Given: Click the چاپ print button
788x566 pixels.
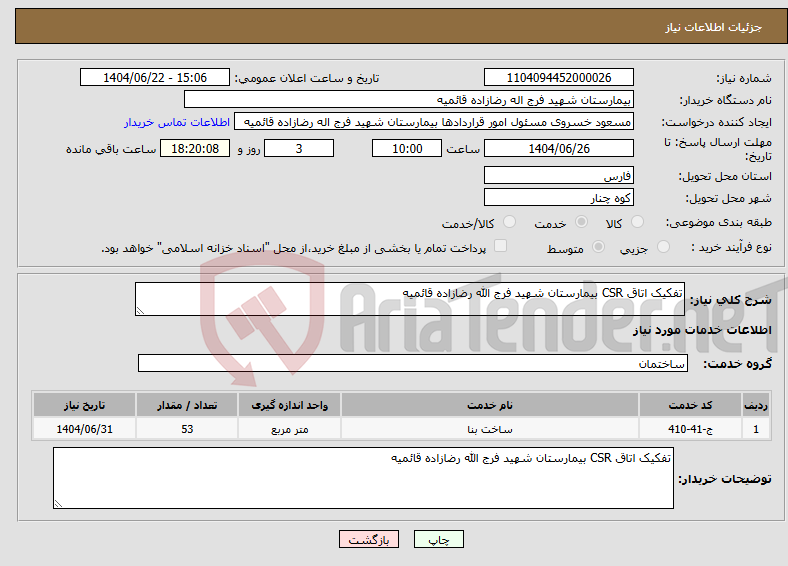Looking at the screenshot, I should point(439,539).
